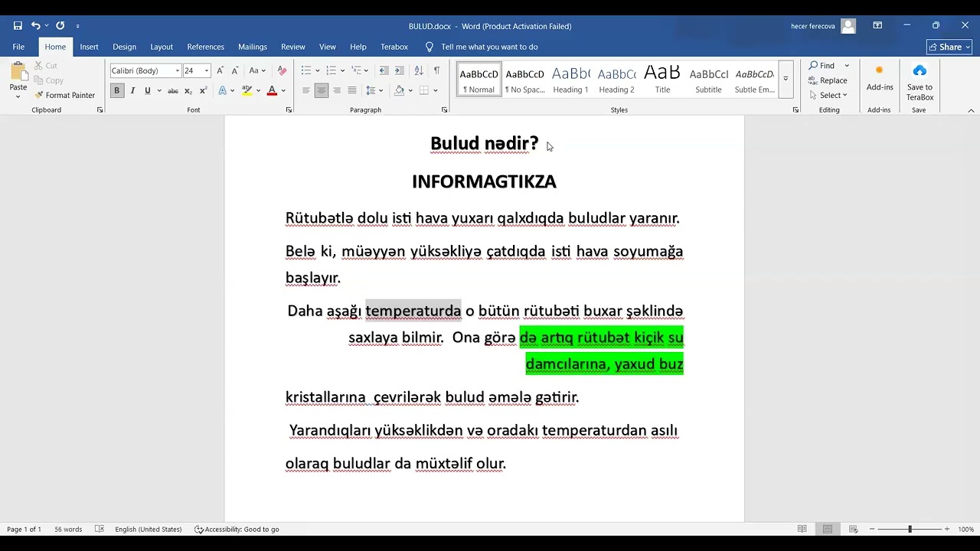Click the Increase Font Size icon

pos(220,70)
